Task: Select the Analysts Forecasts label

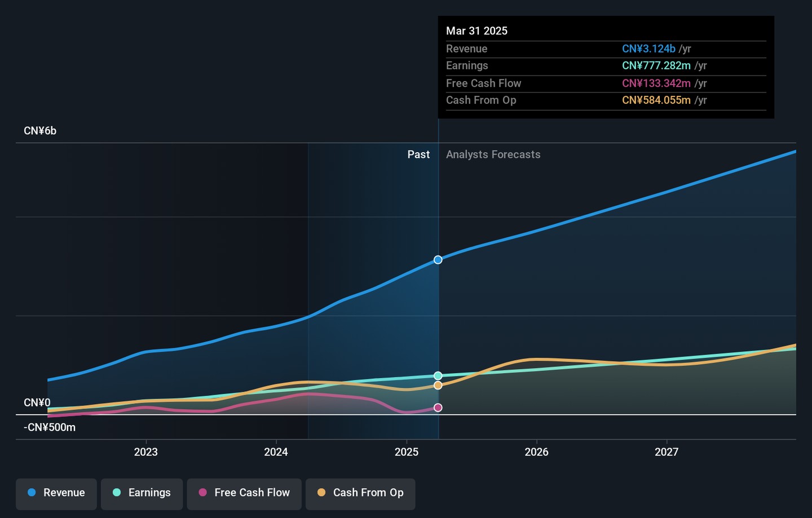Action: 493,154
